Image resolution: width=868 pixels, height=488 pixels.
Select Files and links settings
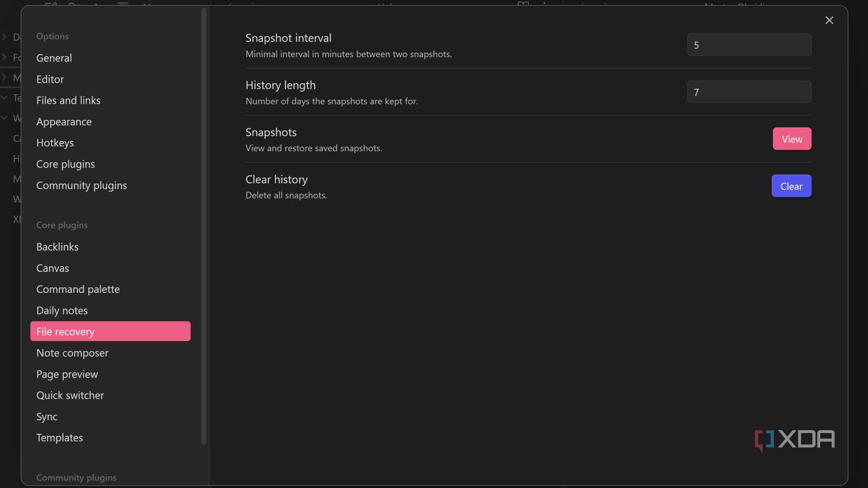pos(68,100)
